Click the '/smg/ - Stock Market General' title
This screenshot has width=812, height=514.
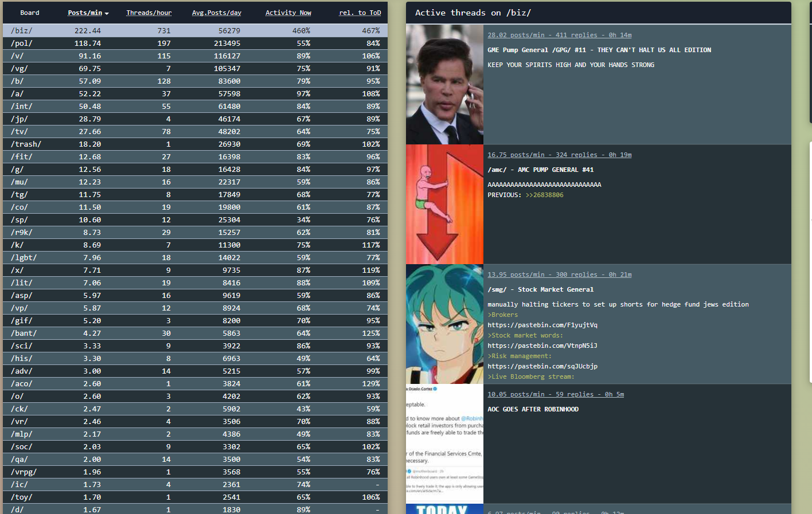point(541,289)
